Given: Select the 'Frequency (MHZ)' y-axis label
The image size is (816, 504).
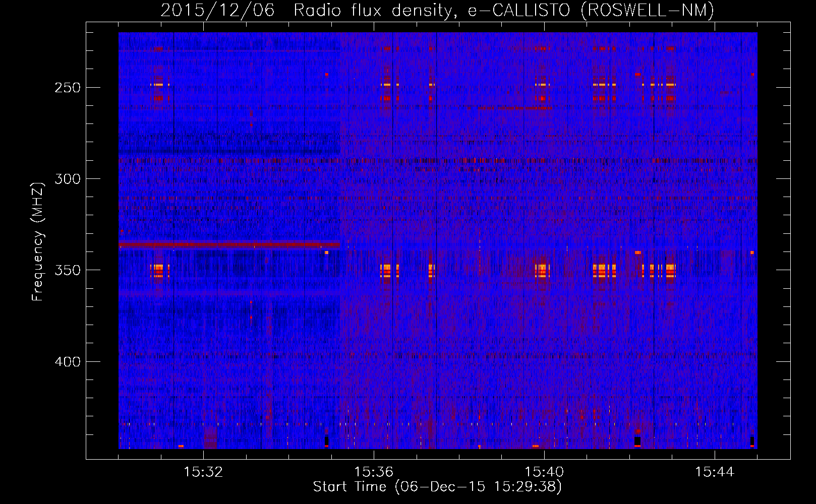Looking at the screenshot, I should click(x=38, y=241).
